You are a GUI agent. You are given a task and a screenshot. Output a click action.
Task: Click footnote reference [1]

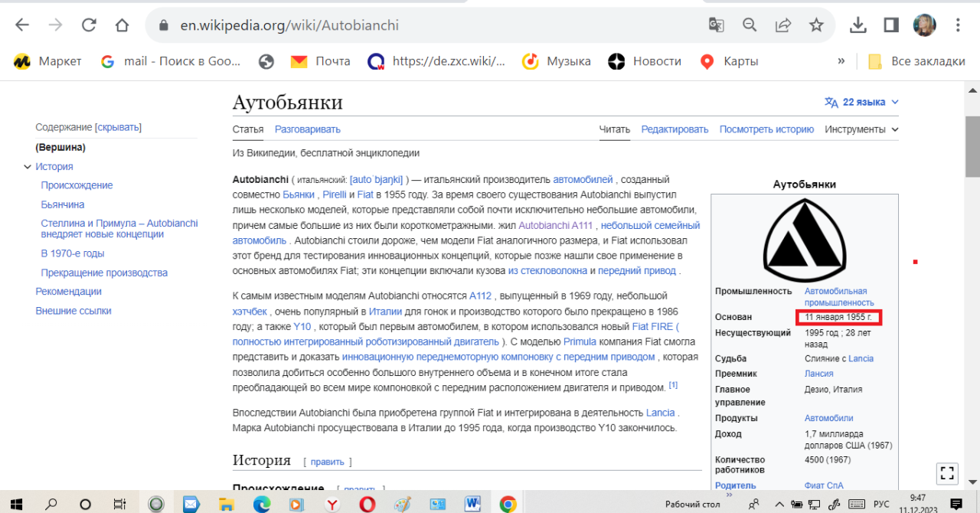tap(673, 384)
